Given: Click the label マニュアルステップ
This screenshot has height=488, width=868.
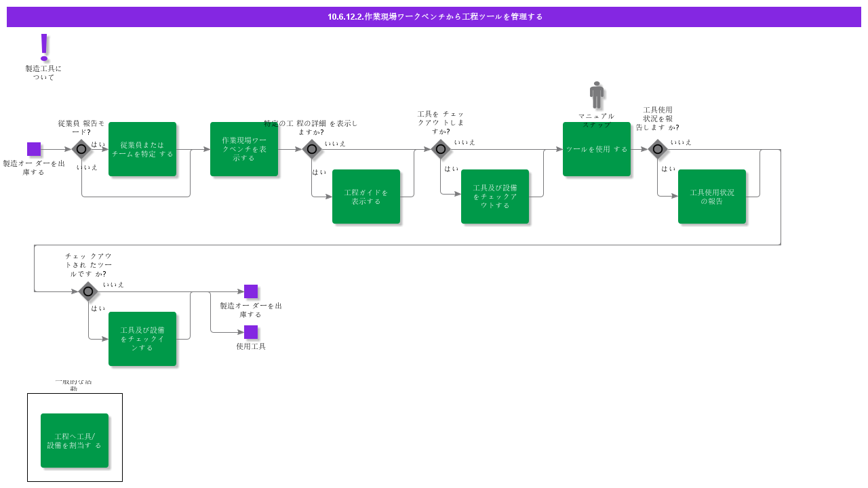Looking at the screenshot, I should [x=597, y=120].
